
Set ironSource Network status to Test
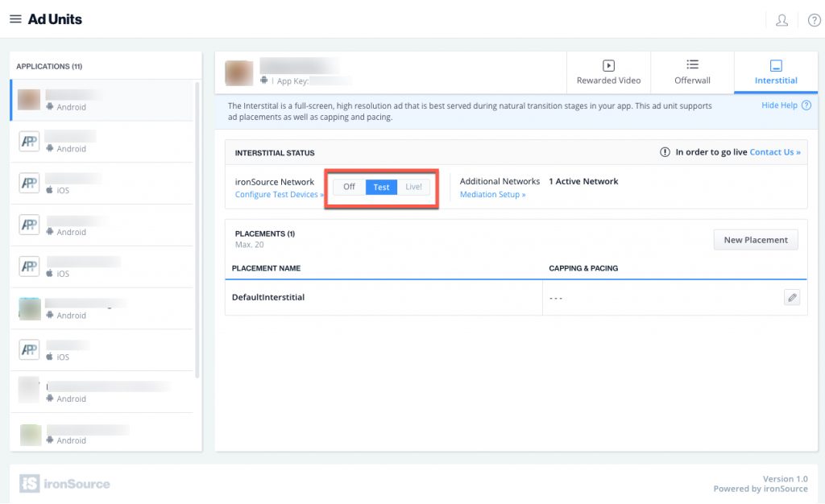[381, 187]
